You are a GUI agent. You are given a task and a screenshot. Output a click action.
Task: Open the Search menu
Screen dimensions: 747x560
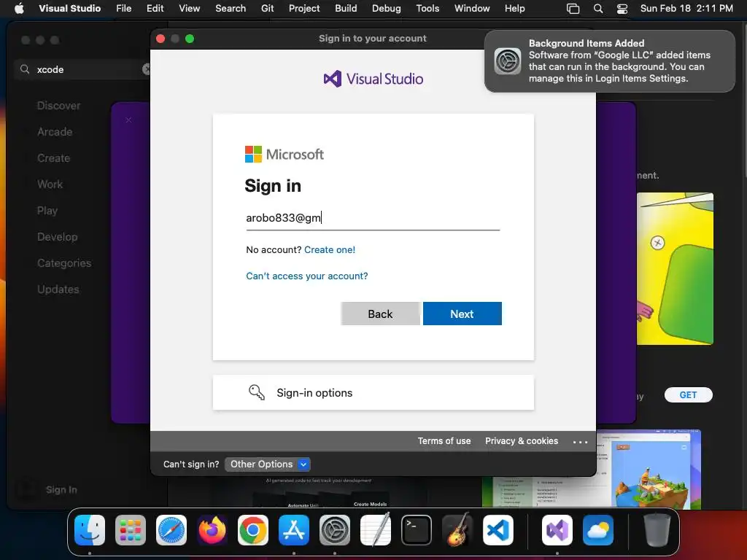[x=231, y=8]
